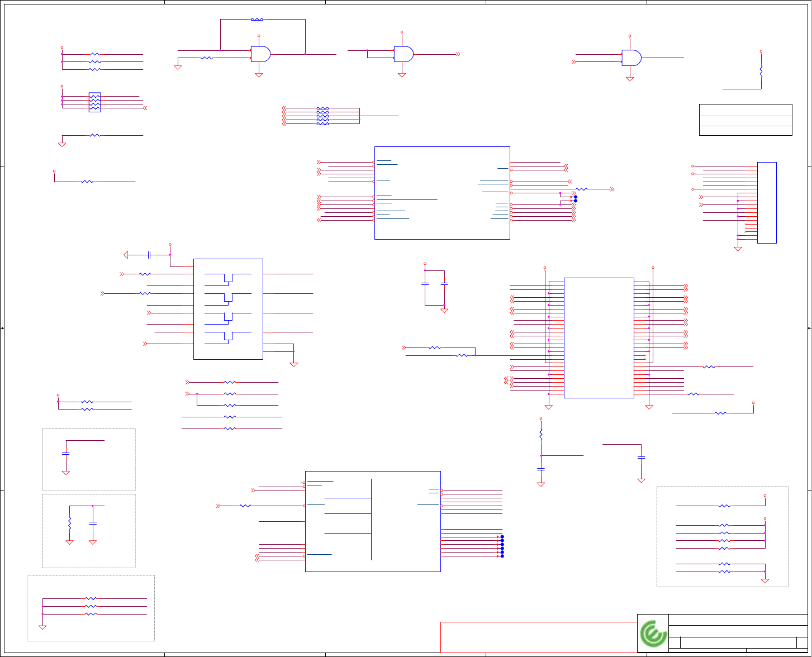Select the tall multi-pin IC at the right middle
Screen dimensions: 812x657
(x=599, y=338)
